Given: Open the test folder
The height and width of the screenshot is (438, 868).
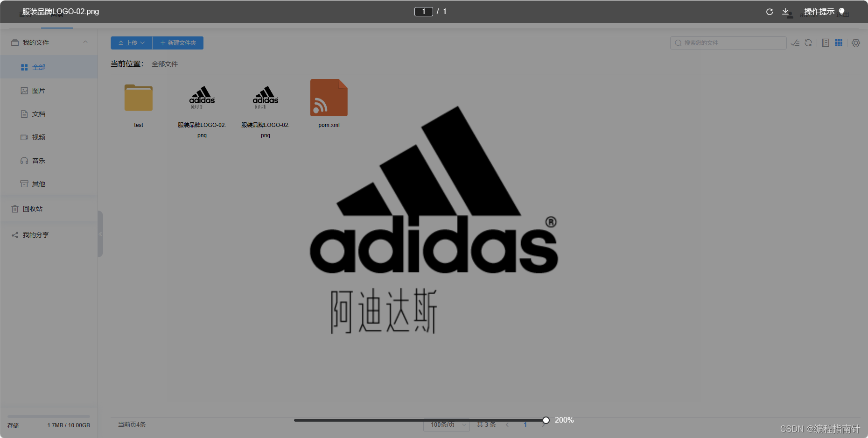Looking at the screenshot, I should 139,98.
